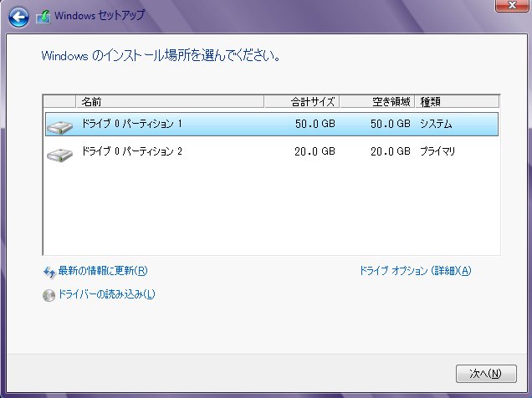Sort by the 種類 column header
The height and width of the screenshot is (398, 532).
pos(458,101)
